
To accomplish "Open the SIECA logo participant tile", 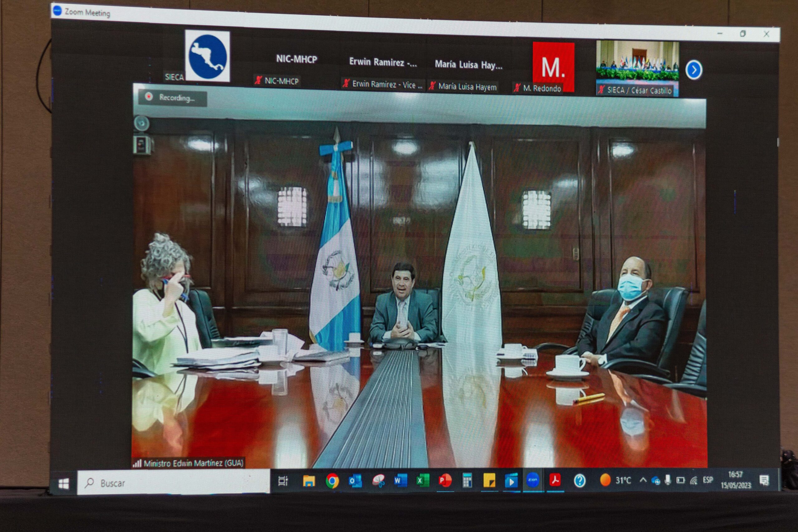I will point(207,57).
